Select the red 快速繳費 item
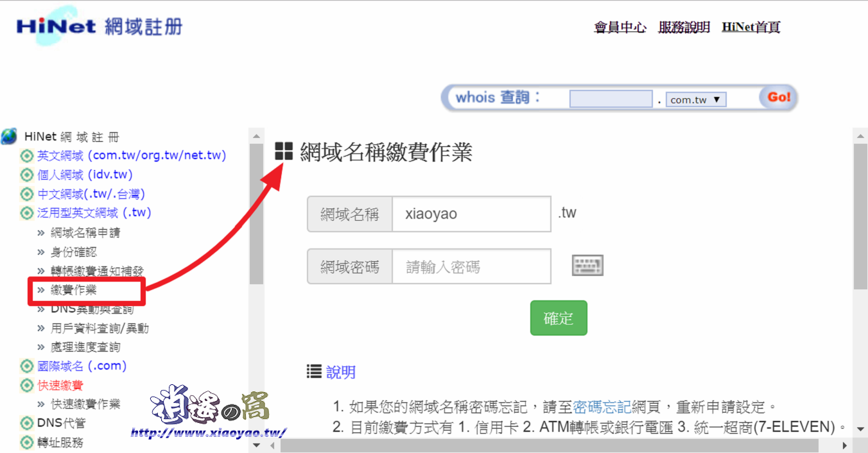 click(60, 386)
